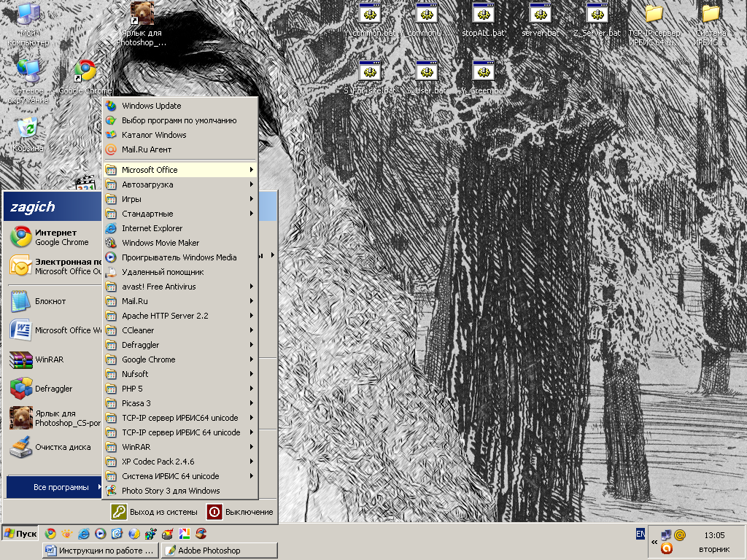Launch Photo Story 3 для Windows

pyautogui.click(x=180, y=491)
